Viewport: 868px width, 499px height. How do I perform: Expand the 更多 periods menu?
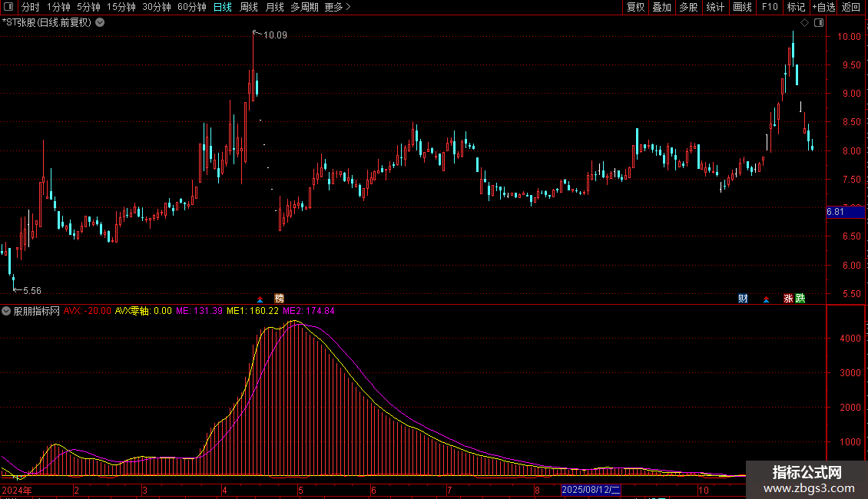pos(337,7)
